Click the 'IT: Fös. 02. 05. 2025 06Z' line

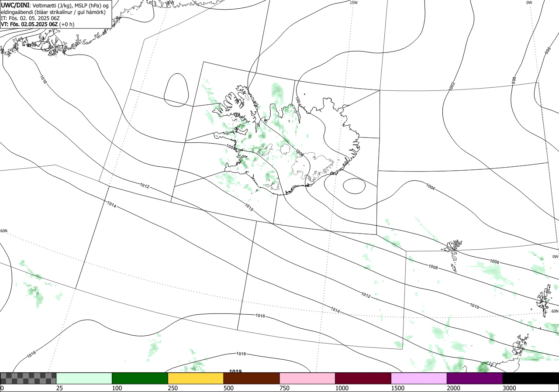[x=29, y=18]
